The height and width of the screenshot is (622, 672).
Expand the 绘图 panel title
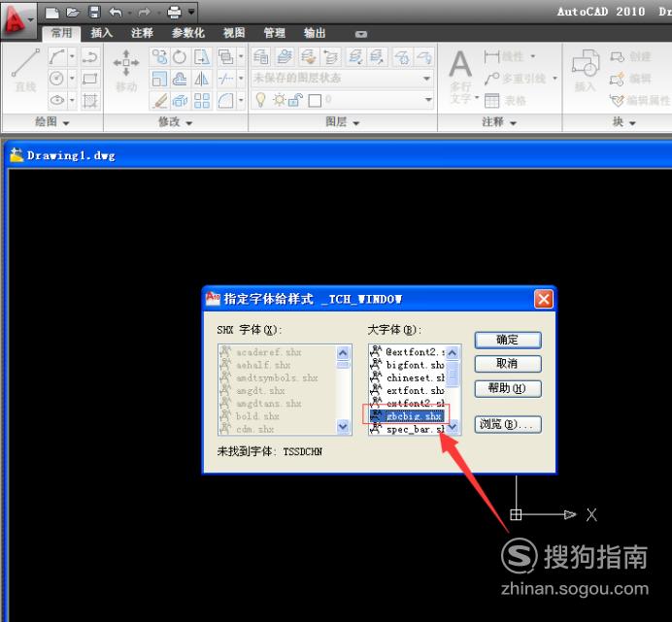pos(51,122)
